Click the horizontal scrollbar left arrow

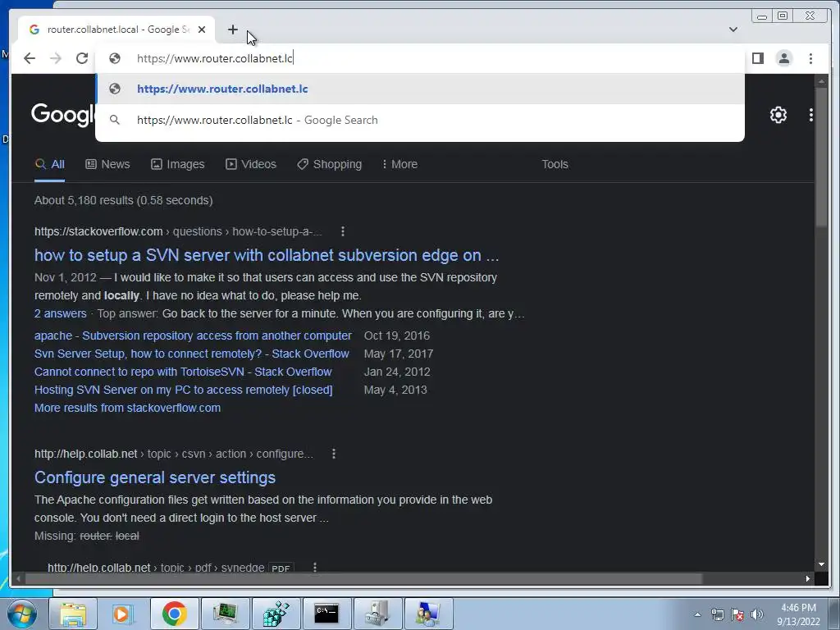pyautogui.click(x=19, y=578)
